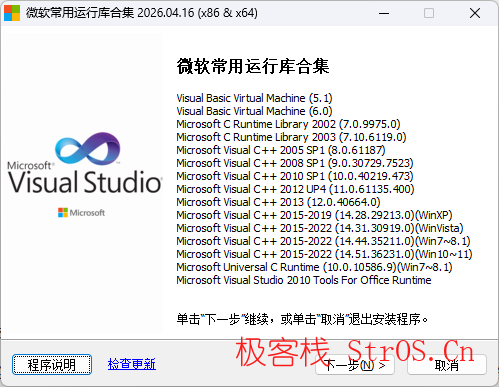
Task: Minimize the installer window
Action: click(x=384, y=13)
